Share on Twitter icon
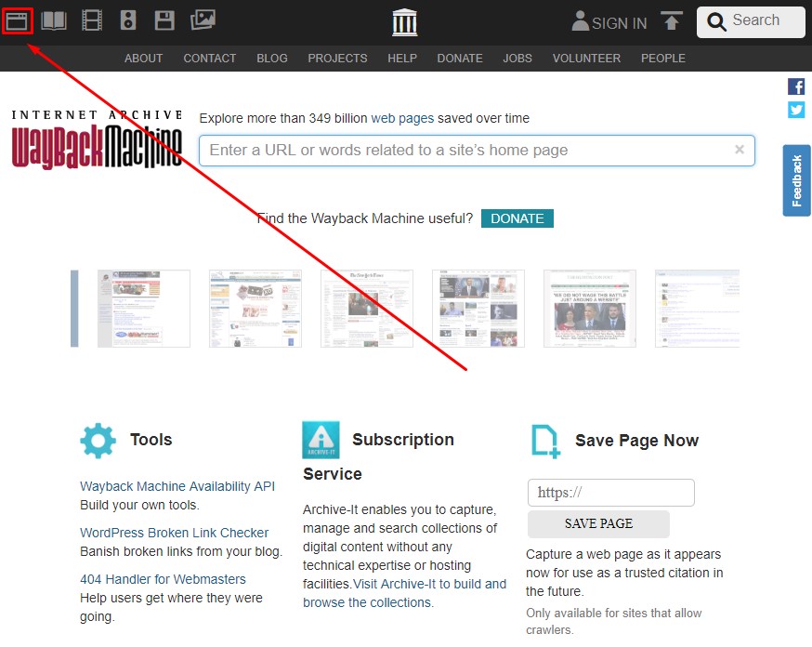Viewport: 812px width, 647px height. (x=796, y=110)
